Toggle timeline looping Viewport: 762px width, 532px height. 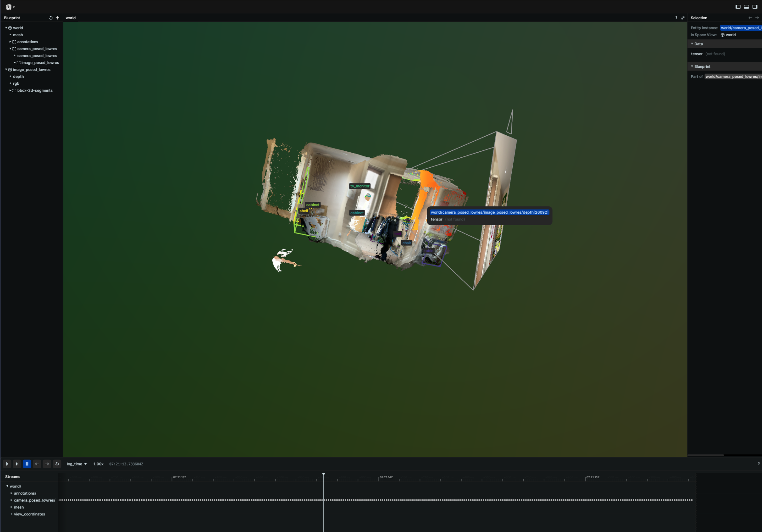(57, 464)
